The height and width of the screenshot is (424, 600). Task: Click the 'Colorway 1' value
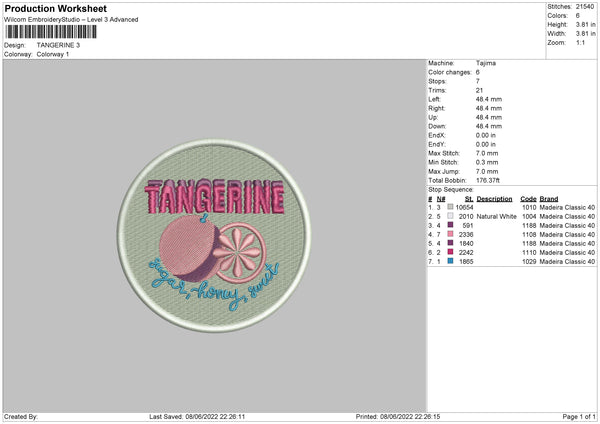coord(53,54)
